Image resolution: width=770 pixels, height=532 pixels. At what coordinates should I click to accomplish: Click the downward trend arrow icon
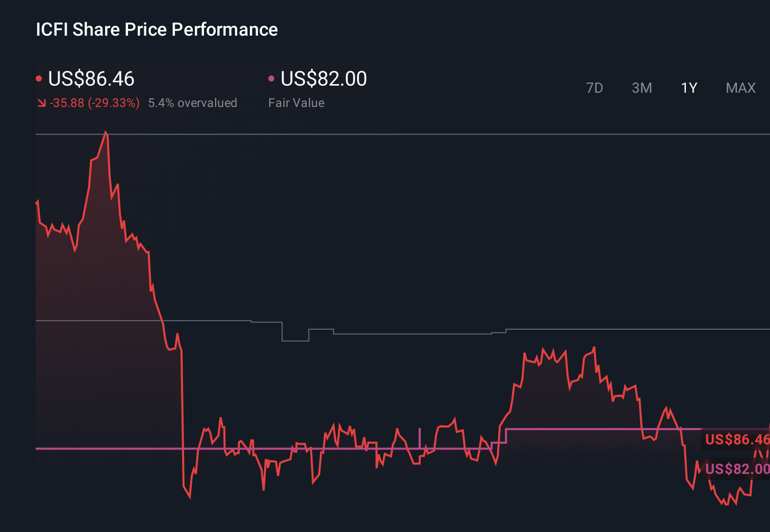(x=42, y=103)
